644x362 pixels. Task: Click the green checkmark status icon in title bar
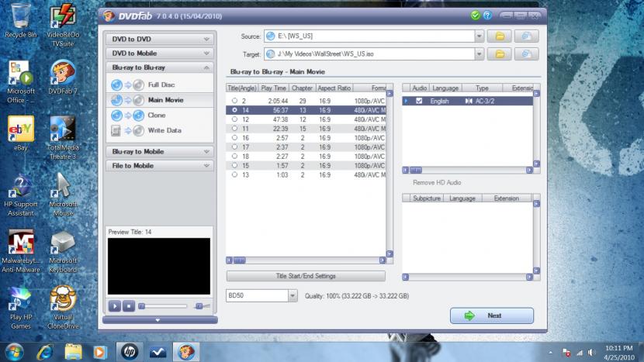pos(475,16)
